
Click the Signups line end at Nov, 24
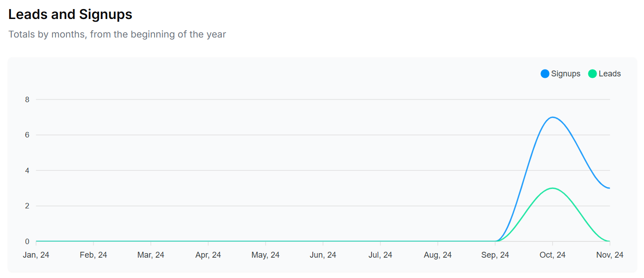[609, 188]
